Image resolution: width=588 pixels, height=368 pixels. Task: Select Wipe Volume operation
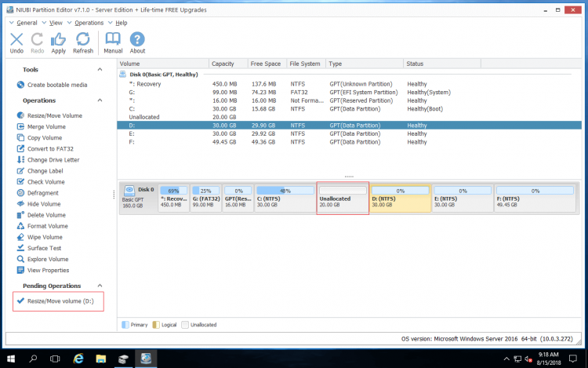(45, 237)
